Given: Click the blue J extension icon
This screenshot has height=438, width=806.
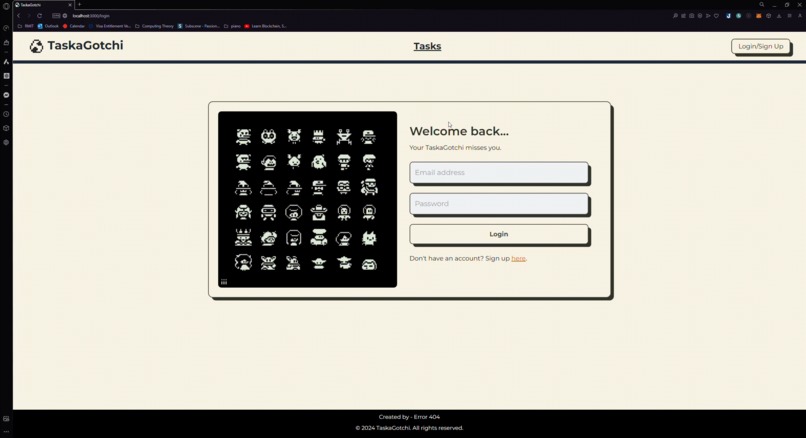Looking at the screenshot, I should click(x=728, y=16).
